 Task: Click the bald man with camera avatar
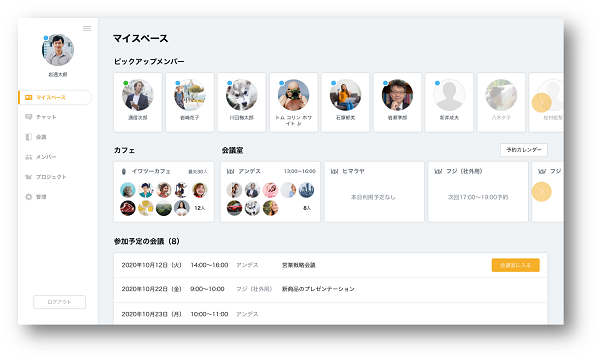click(293, 95)
